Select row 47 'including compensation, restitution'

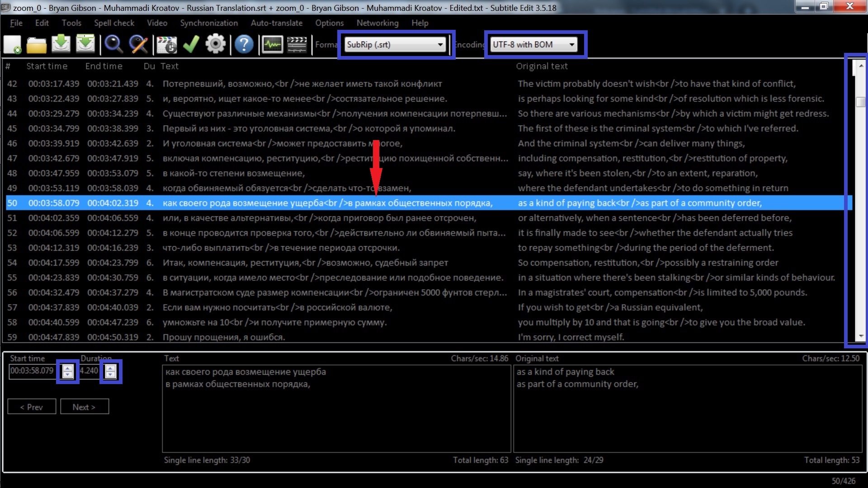point(429,158)
